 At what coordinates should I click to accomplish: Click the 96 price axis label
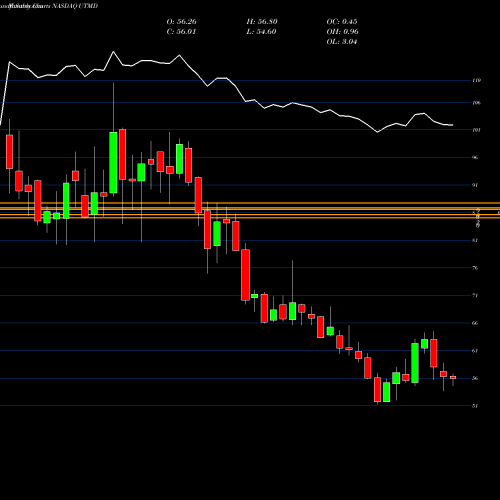click(475, 157)
